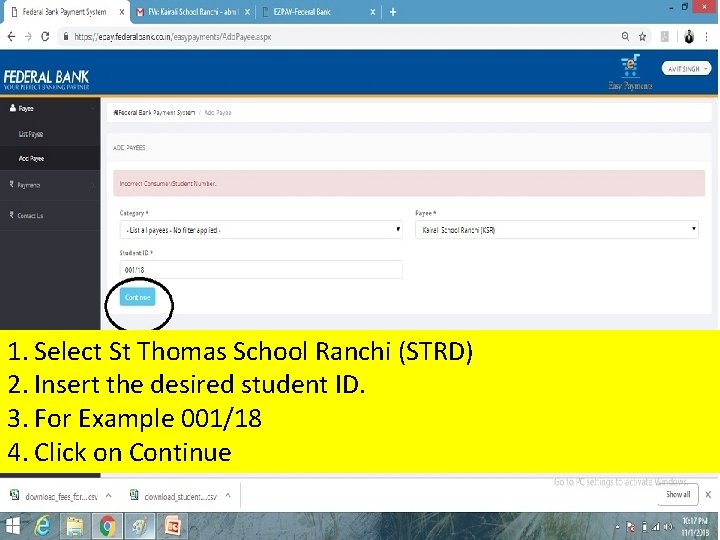Click the Continue button
The image size is (720, 540).
137,297
